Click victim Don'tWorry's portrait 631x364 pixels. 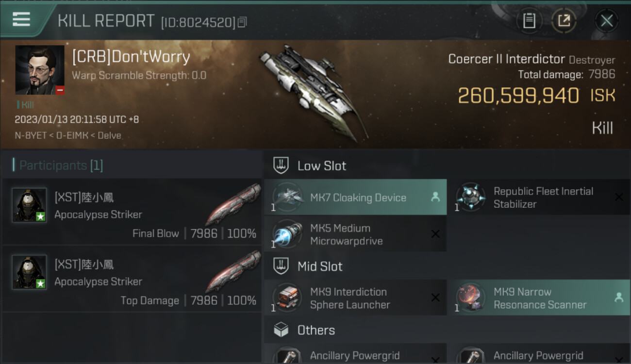(x=40, y=70)
